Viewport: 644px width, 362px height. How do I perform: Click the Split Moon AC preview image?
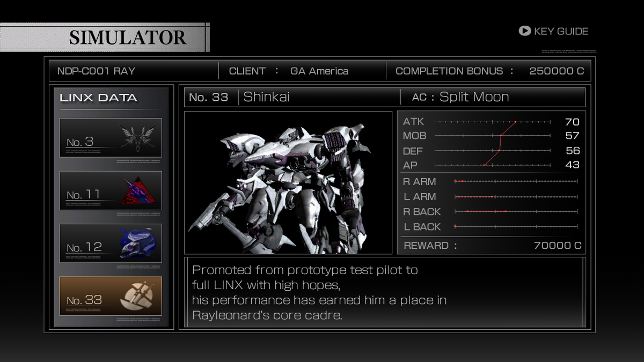288,182
